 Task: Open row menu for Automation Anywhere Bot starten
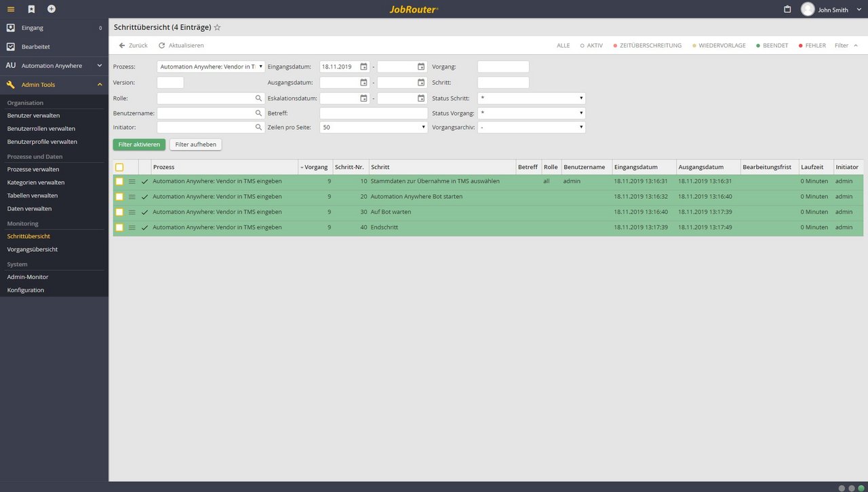[x=132, y=197]
